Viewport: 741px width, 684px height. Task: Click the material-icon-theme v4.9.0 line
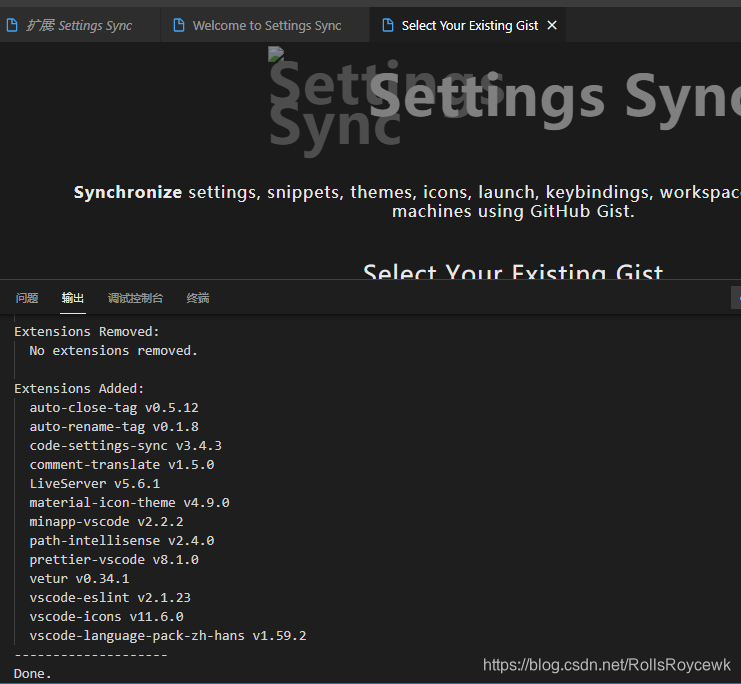click(x=129, y=502)
